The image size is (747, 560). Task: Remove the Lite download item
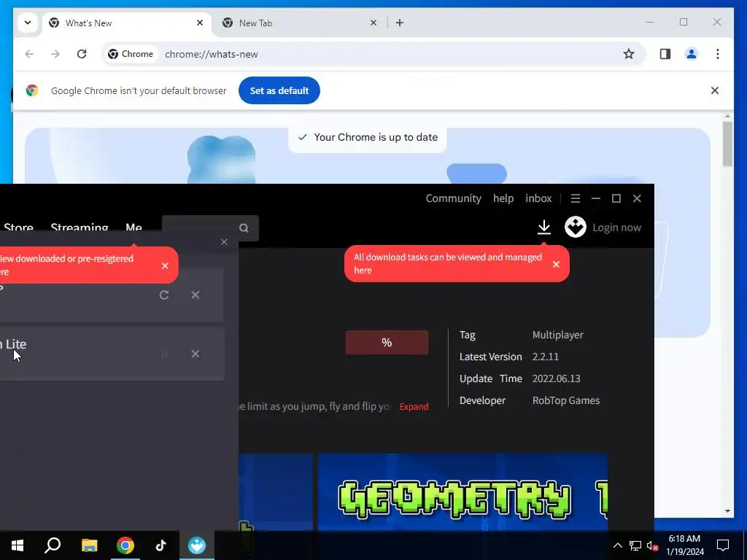(196, 354)
